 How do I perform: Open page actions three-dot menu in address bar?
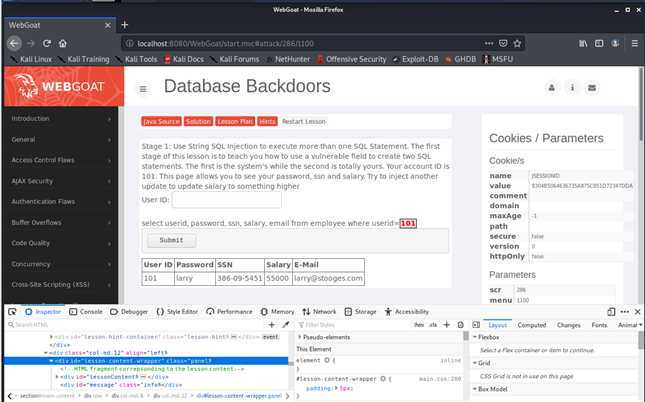[x=489, y=43]
